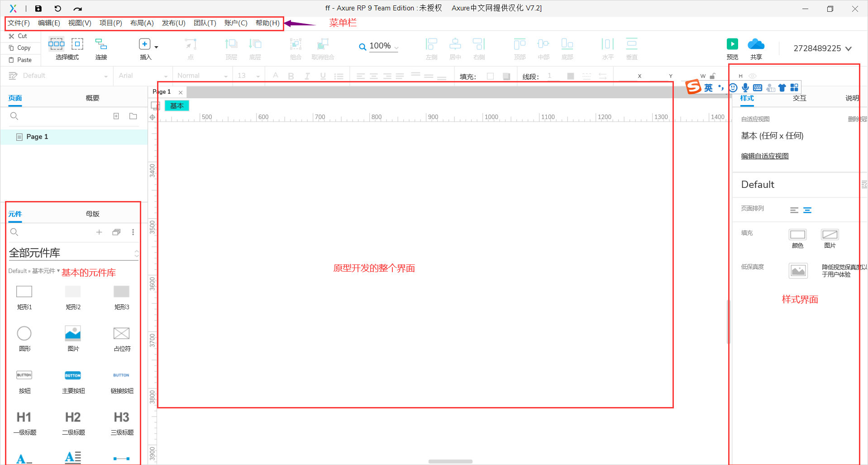Viewport: 868px width, 465px height.
Task: Click the 母版 masters panel button
Action: pyautogui.click(x=92, y=214)
